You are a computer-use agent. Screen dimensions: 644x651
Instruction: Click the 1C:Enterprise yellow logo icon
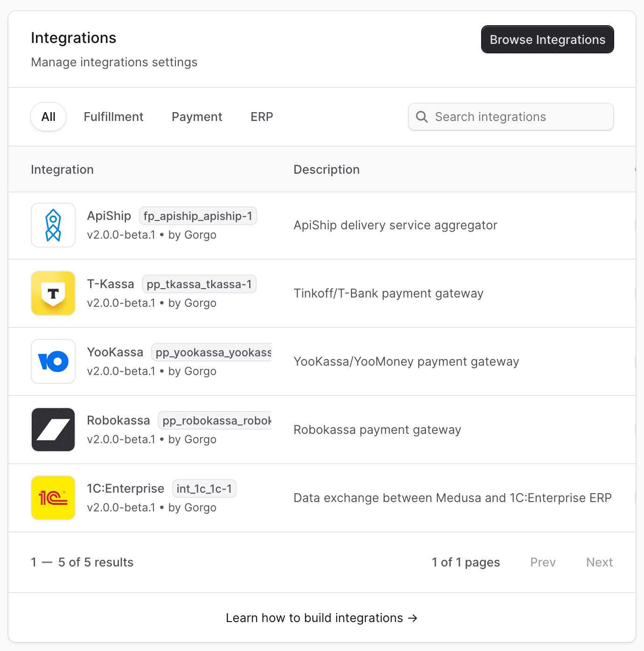coord(53,498)
